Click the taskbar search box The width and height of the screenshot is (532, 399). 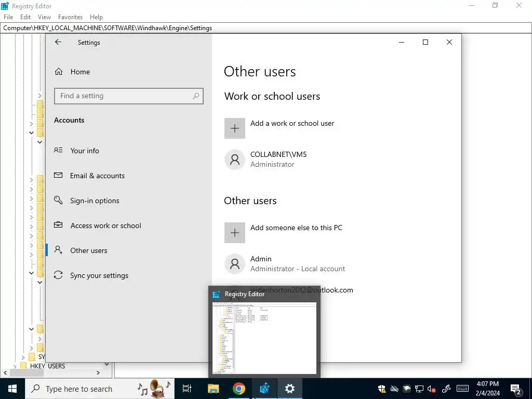point(100,389)
